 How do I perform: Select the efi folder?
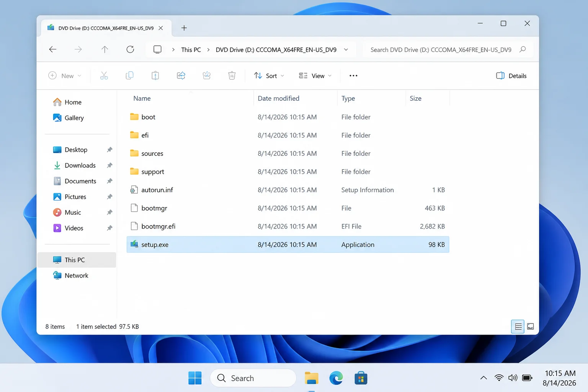tap(288, 135)
